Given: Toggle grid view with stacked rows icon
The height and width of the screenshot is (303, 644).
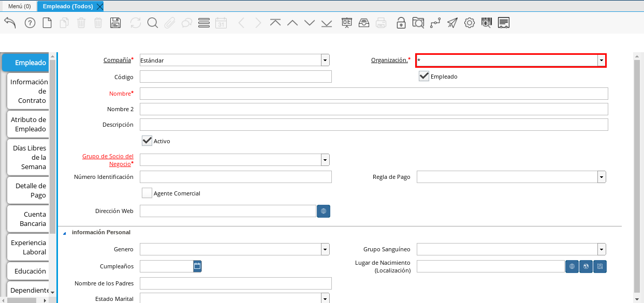Looking at the screenshot, I should pos(204,23).
